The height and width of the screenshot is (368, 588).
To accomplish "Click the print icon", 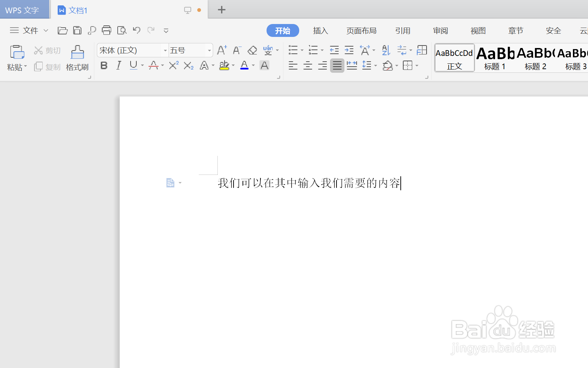I will point(107,30).
